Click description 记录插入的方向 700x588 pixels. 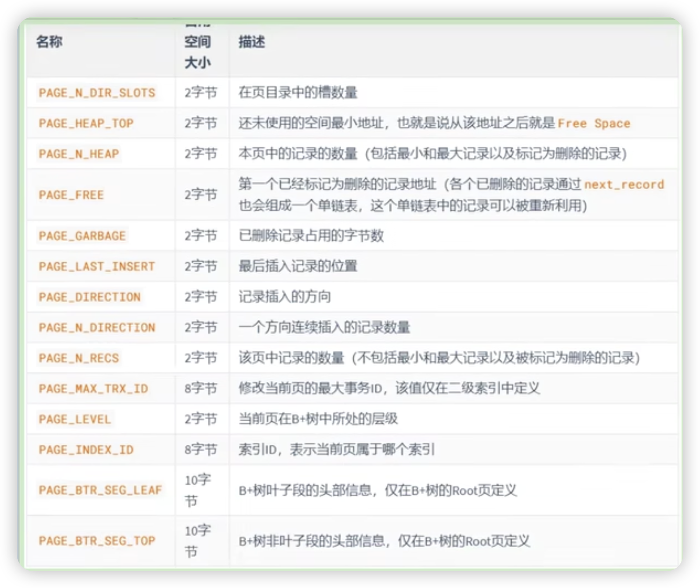(x=285, y=297)
